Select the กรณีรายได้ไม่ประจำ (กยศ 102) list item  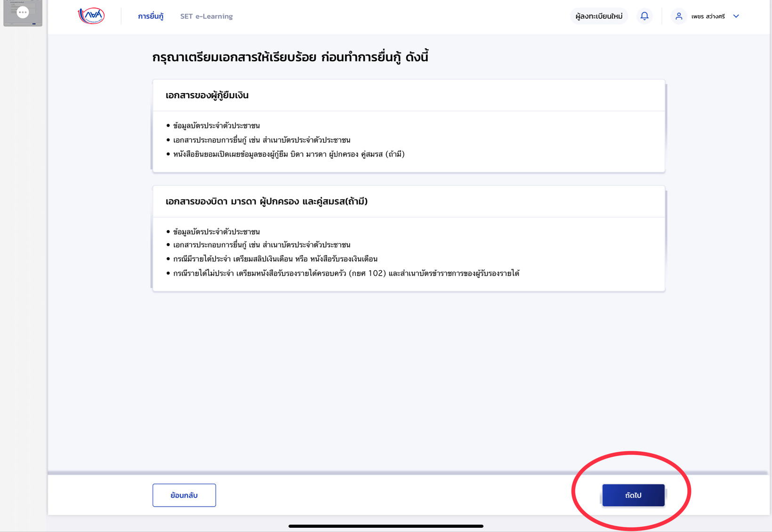346,274
